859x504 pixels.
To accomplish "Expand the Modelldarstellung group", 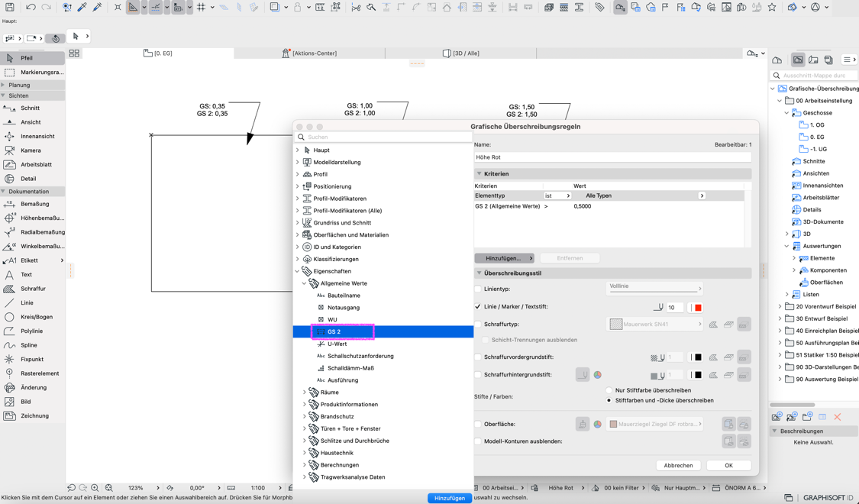I will tap(298, 162).
